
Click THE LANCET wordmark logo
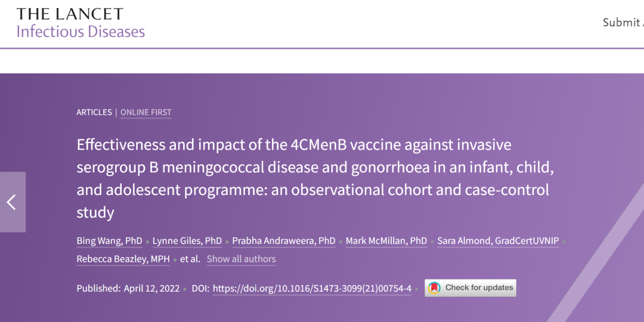tap(70, 14)
